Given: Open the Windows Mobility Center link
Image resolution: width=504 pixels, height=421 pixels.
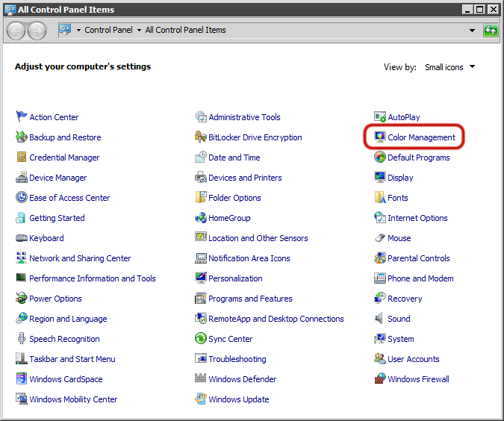Looking at the screenshot, I should pyautogui.click(x=73, y=399).
